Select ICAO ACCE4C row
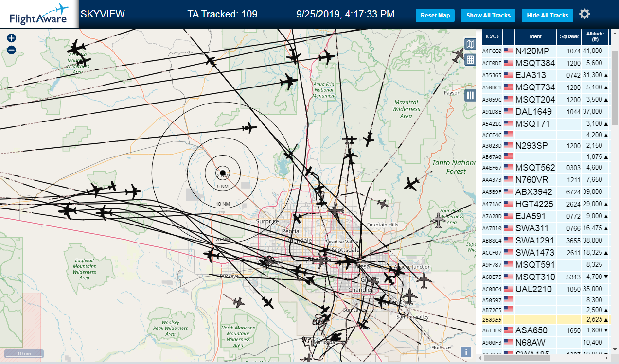Viewport: 619px width, 364px height. click(545, 135)
